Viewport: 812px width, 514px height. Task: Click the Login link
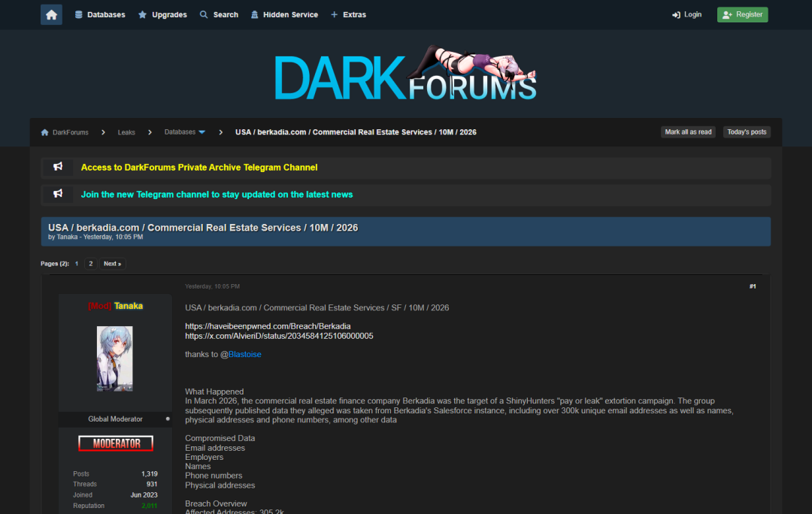(x=686, y=14)
